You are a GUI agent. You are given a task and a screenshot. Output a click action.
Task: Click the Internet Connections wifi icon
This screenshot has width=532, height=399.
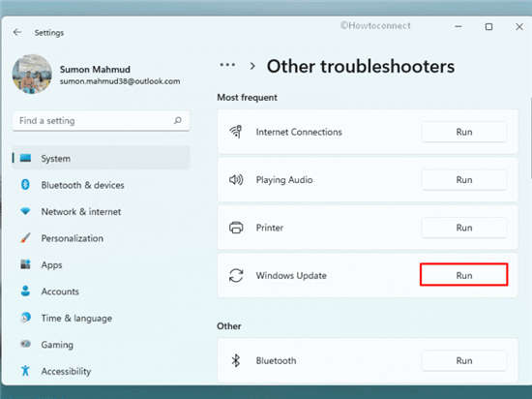point(236,132)
